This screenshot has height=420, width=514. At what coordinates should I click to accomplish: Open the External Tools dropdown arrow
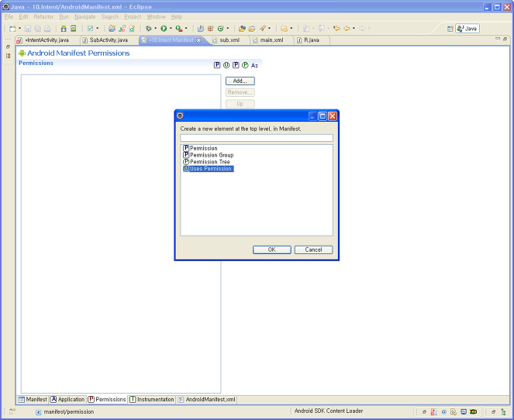(186, 29)
